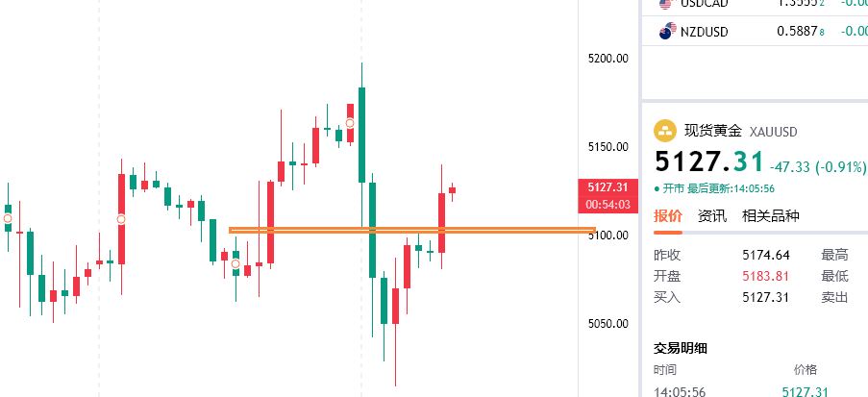Click the green 开市 status dot
Viewport: 868px width, 397px height.
[x=657, y=188]
